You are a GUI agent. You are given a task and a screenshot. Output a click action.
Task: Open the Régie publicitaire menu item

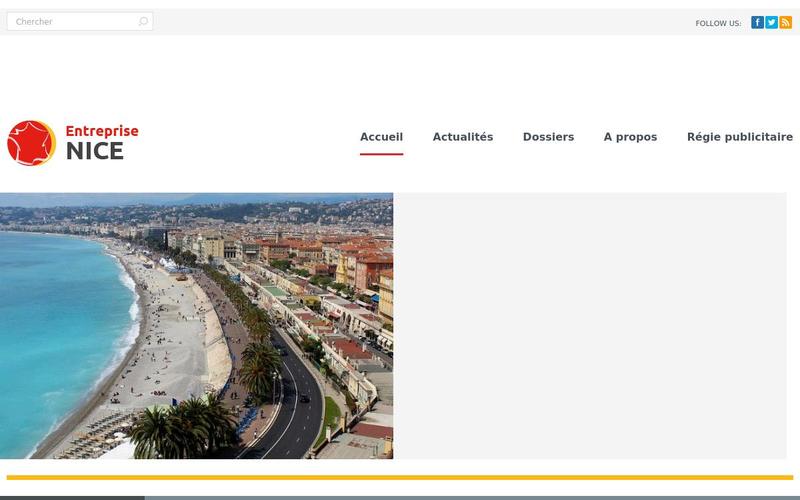[x=740, y=137]
